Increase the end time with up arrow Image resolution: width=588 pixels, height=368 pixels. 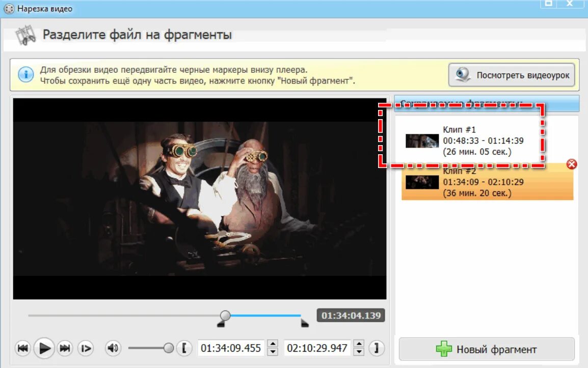[359, 344]
